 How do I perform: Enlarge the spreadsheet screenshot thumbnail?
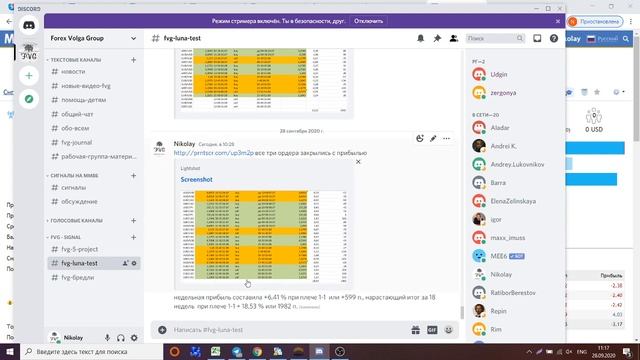pos(264,237)
